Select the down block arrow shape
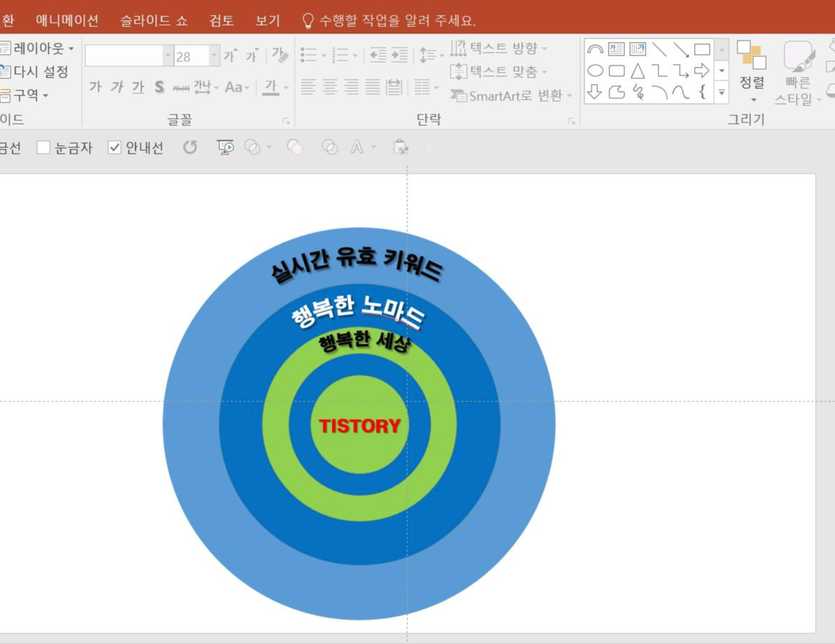Screen dimensions: 835x644 click(x=595, y=92)
